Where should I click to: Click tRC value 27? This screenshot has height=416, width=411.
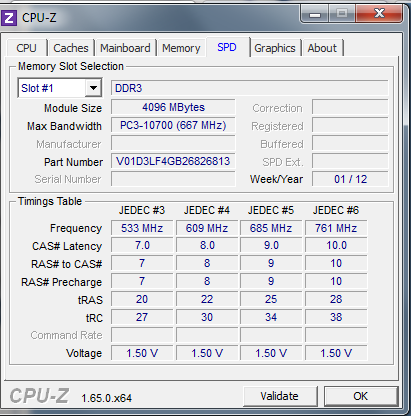point(142,317)
